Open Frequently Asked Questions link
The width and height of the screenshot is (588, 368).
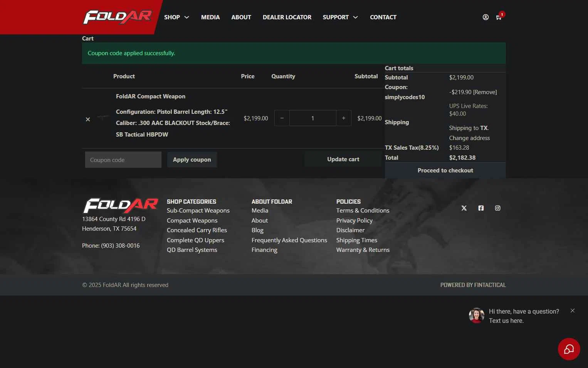[289, 240]
